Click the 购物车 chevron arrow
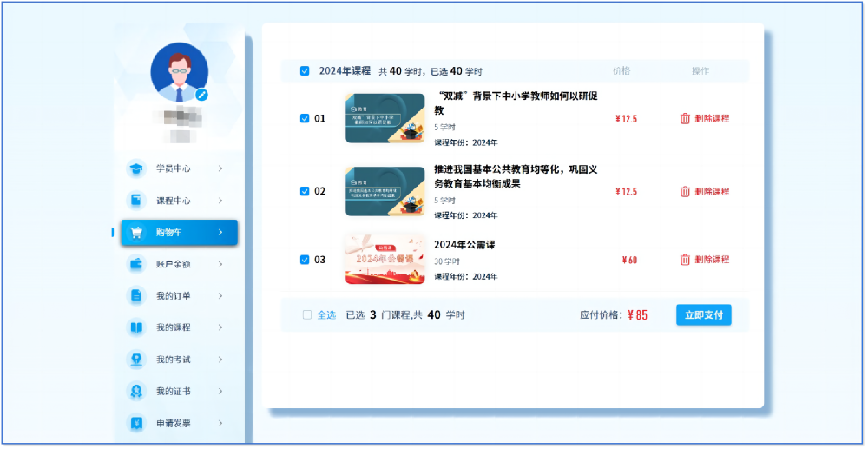The height and width of the screenshot is (449, 868). (220, 233)
